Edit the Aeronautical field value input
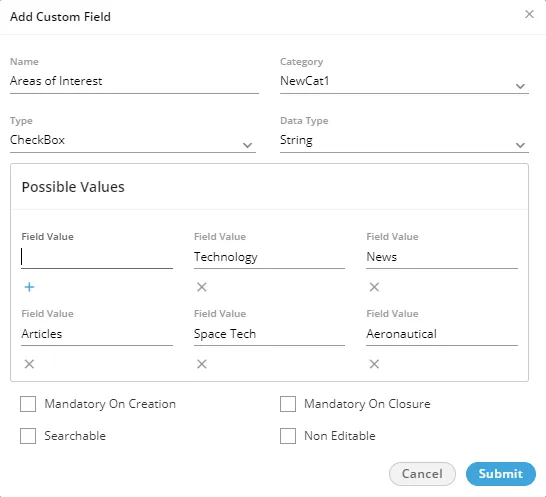546x497 pixels. (442, 335)
